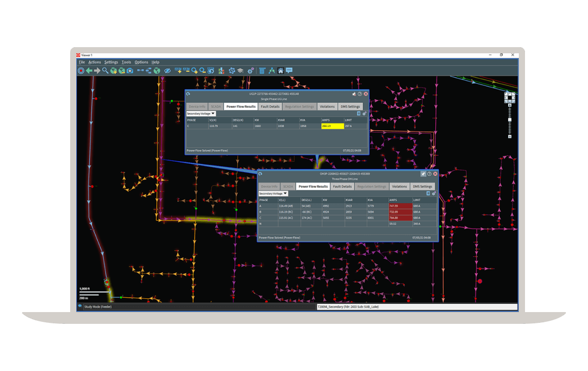The height and width of the screenshot is (371, 588).
Task: Click the map zoom slider handle
Action: (510, 120)
